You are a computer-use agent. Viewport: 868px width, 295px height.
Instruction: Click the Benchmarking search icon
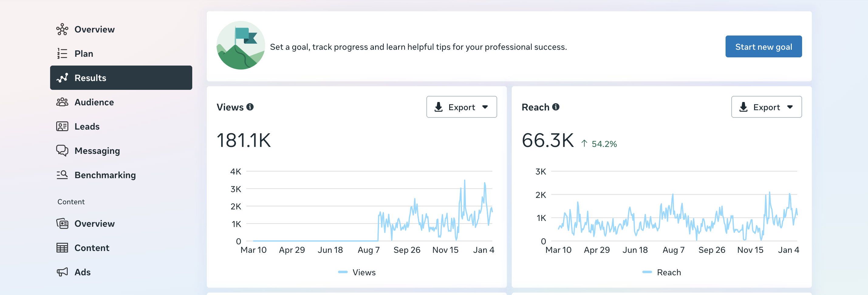[x=62, y=175]
